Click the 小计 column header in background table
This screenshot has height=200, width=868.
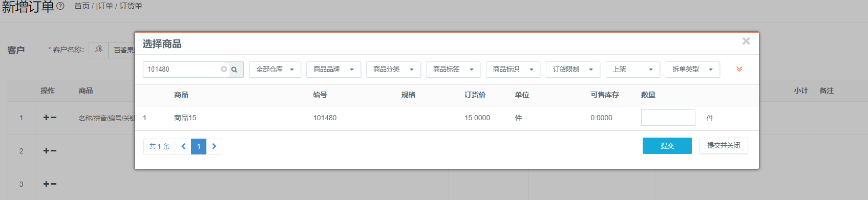[x=801, y=91]
